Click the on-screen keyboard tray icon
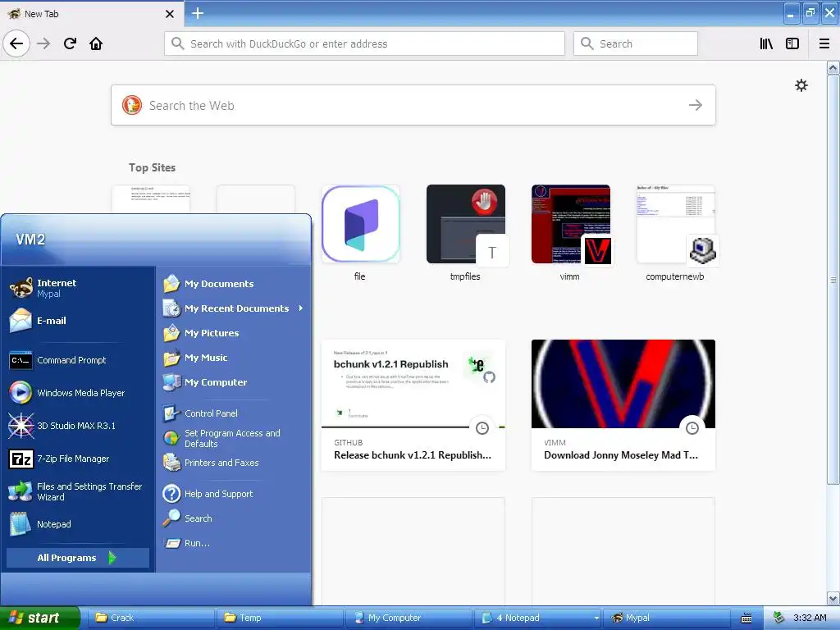 pyautogui.click(x=746, y=619)
